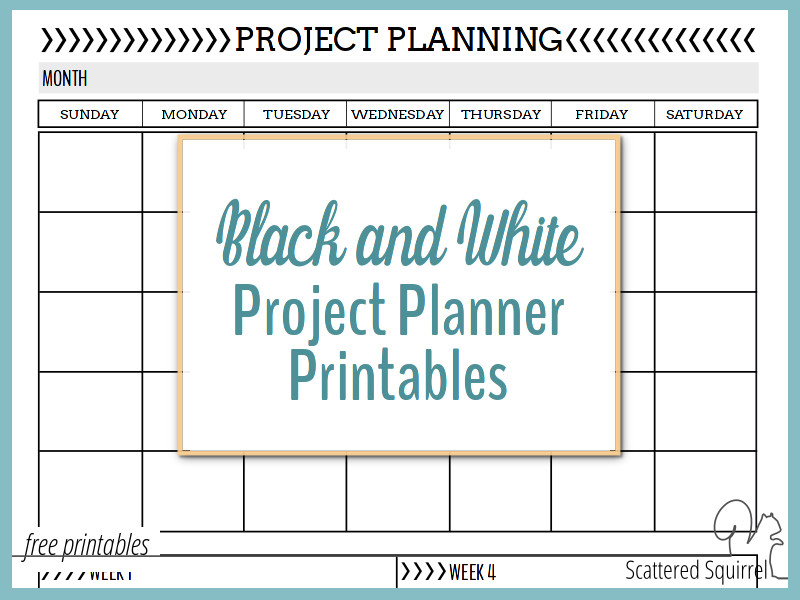Click the squirrel logo outline
The width and height of the screenshot is (800, 600).
click(x=750, y=540)
